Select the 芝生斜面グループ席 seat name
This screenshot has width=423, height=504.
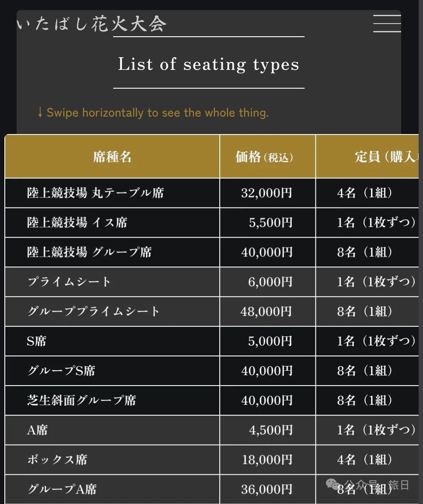82,400
